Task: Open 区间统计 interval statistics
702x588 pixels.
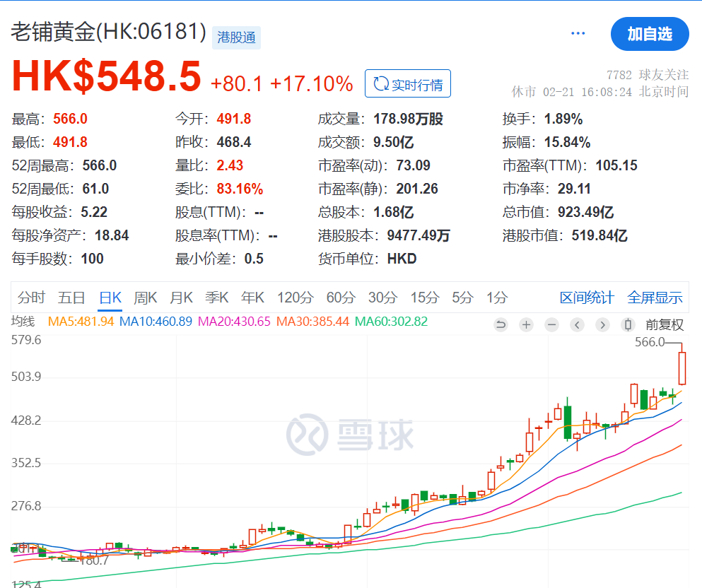Action: pos(587,298)
